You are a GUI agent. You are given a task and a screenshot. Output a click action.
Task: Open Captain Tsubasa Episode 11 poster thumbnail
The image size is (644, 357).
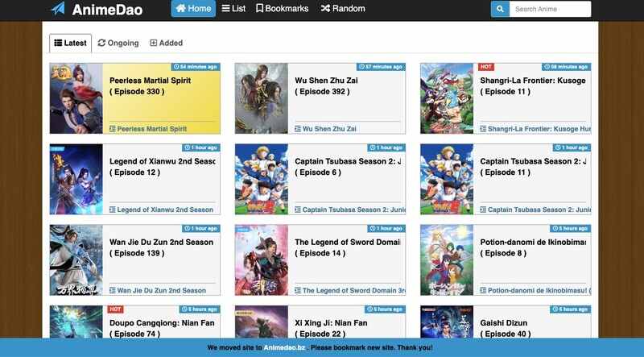(x=447, y=180)
